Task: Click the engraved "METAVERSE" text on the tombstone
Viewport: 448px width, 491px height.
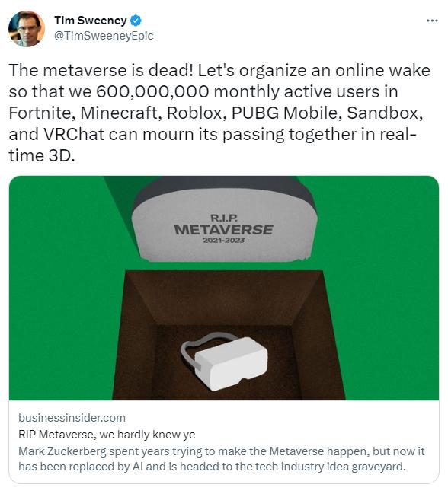Action: coord(223,230)
